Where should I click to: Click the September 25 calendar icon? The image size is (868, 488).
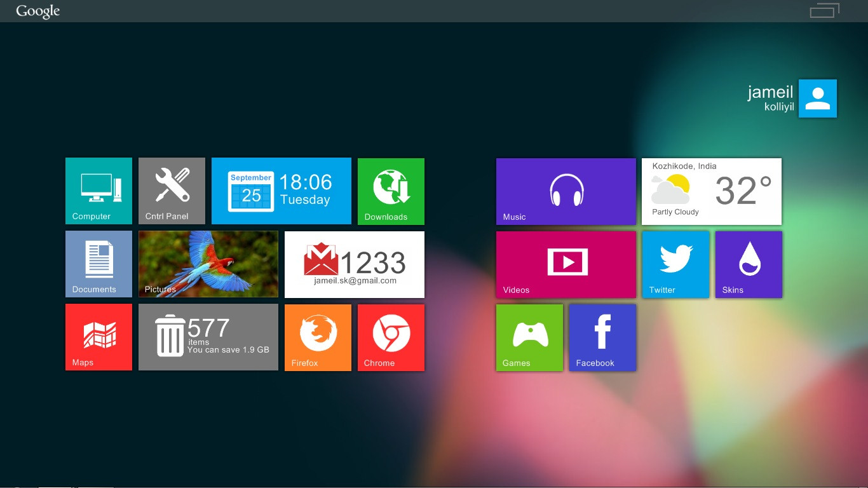coord(251,191)
